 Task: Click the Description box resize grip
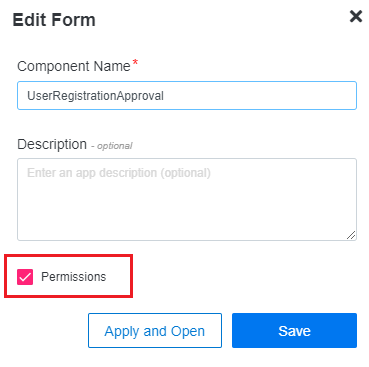tap(351, 235)
